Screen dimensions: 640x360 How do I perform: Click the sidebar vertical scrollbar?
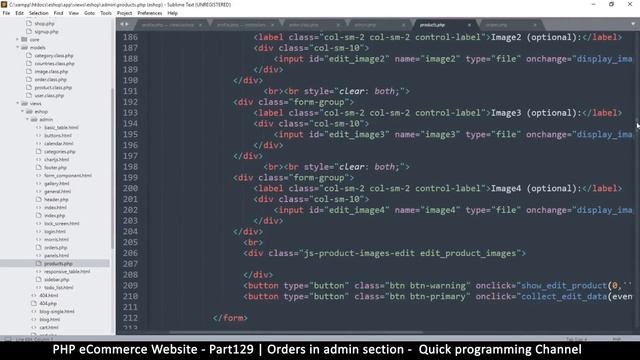(112, 167)
